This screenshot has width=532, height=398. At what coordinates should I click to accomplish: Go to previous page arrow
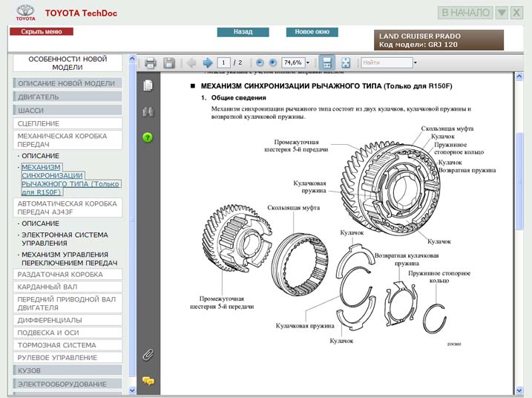[191, 63]
